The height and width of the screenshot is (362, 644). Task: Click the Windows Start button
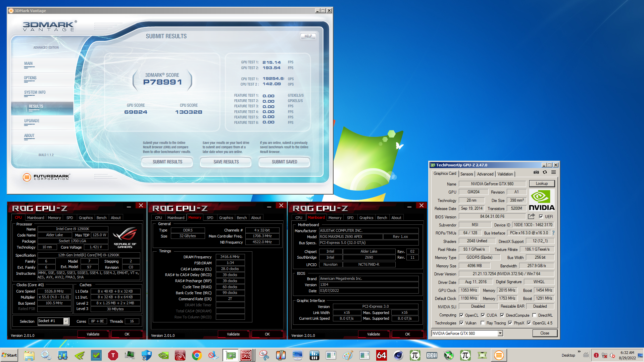pyautogui.click(x=9, y=355)
